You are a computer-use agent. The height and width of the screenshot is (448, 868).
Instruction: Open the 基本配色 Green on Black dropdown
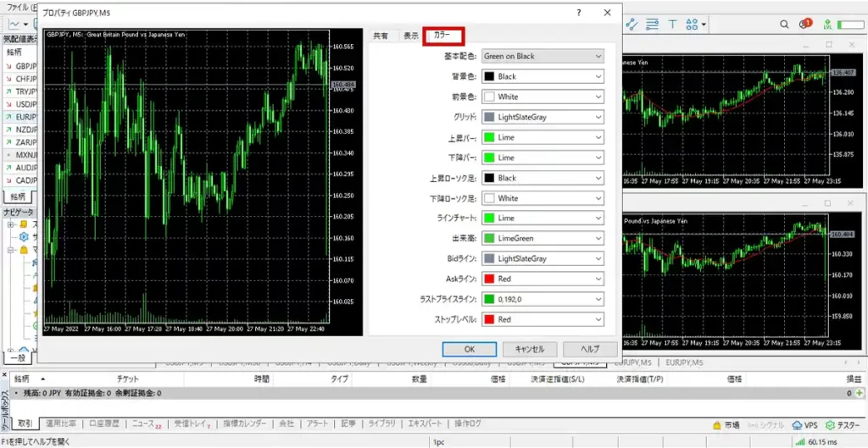pos(542,56)
